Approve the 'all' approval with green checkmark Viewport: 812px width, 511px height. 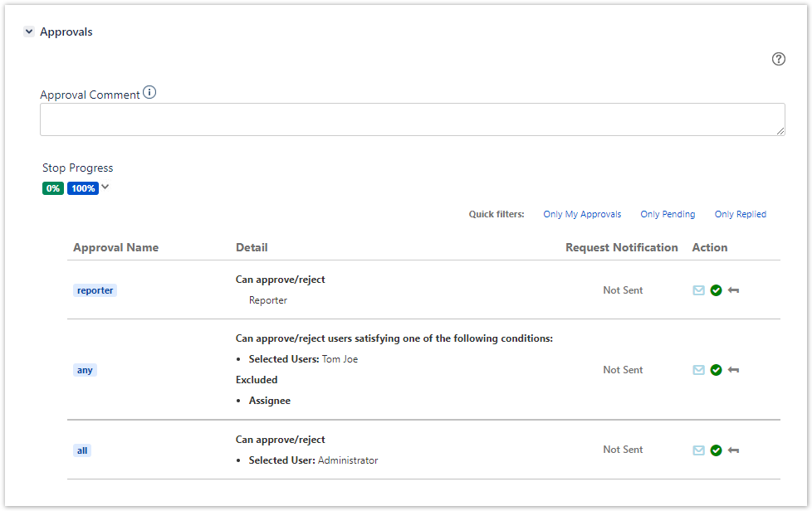[x=717, y=450]
